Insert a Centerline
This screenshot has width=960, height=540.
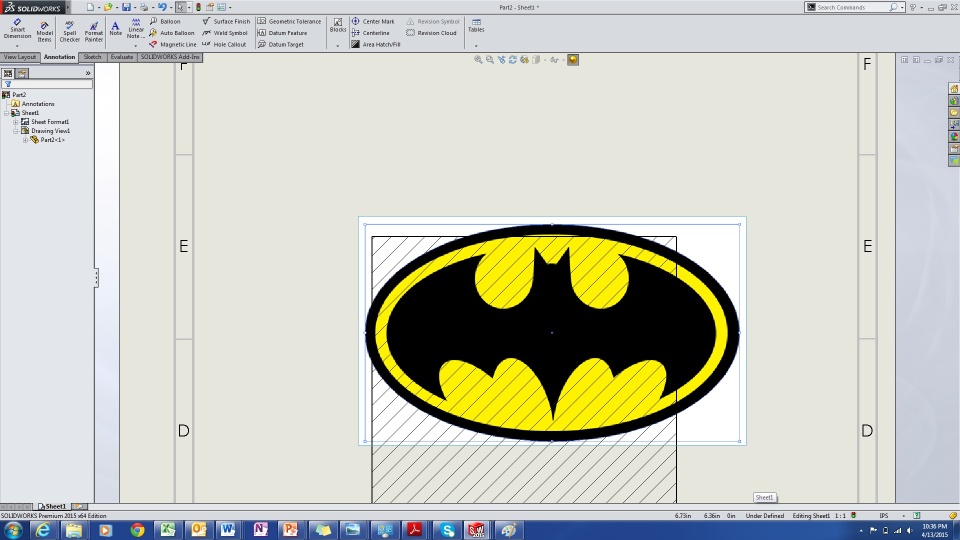pos(370,33)
